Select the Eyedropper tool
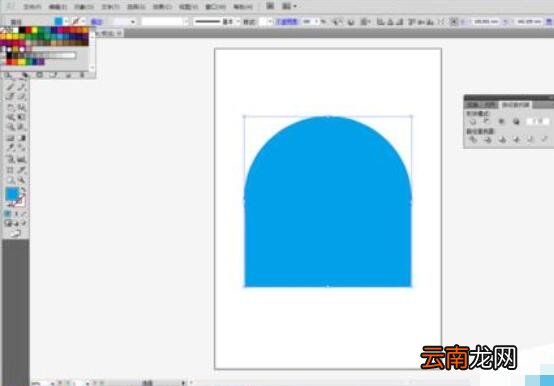The width and height of the screenshot is (554, 386). (x=11, y=148)
